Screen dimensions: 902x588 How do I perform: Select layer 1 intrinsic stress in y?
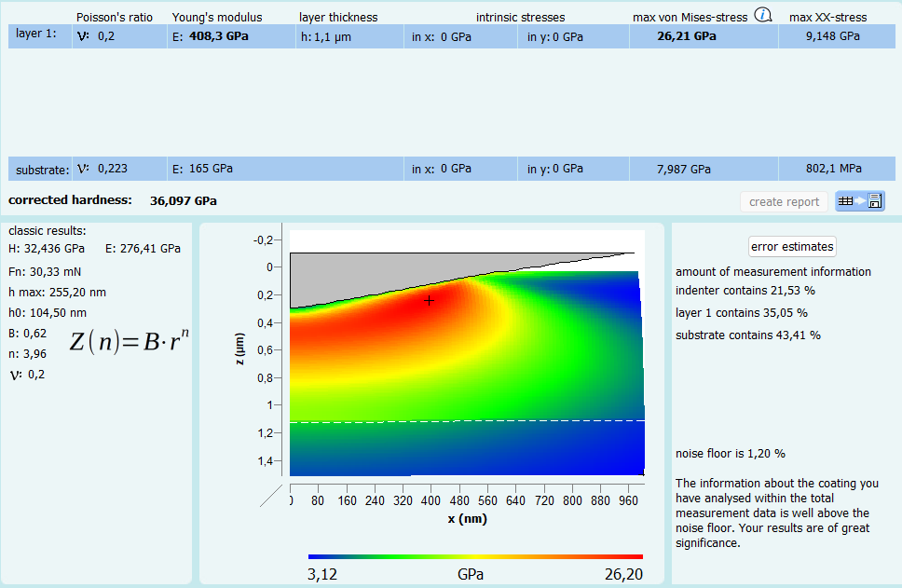pos(572,36)
